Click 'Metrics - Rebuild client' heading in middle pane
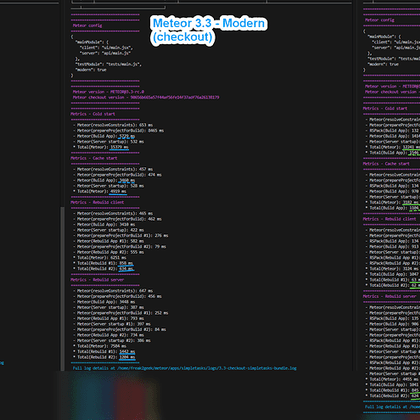 [x=97, y=202]
